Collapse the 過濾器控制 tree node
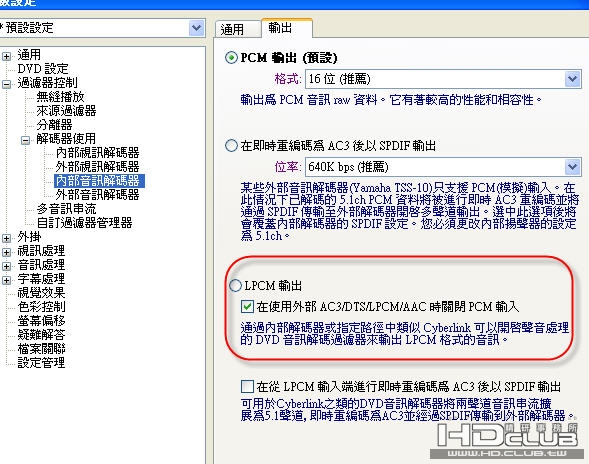Image resolution: width=589 pixels, height=464 pixels. [6, 84]
